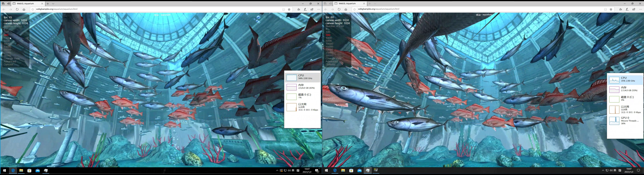The image size is (644, 175).
Task: Open the settings ellipsis menu in the right browser
Action: [x=641, y=10]
